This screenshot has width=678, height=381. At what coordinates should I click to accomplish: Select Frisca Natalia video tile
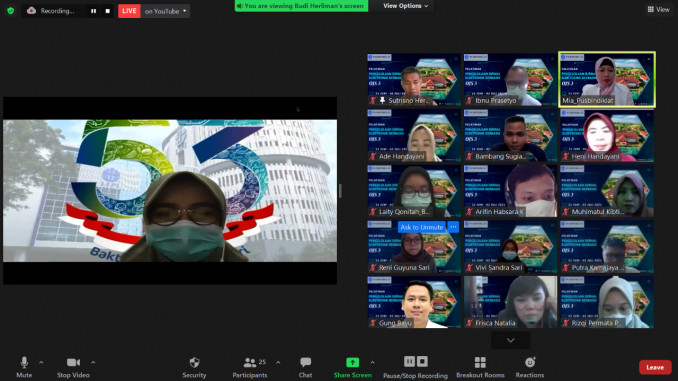click(x=510, y=302)
